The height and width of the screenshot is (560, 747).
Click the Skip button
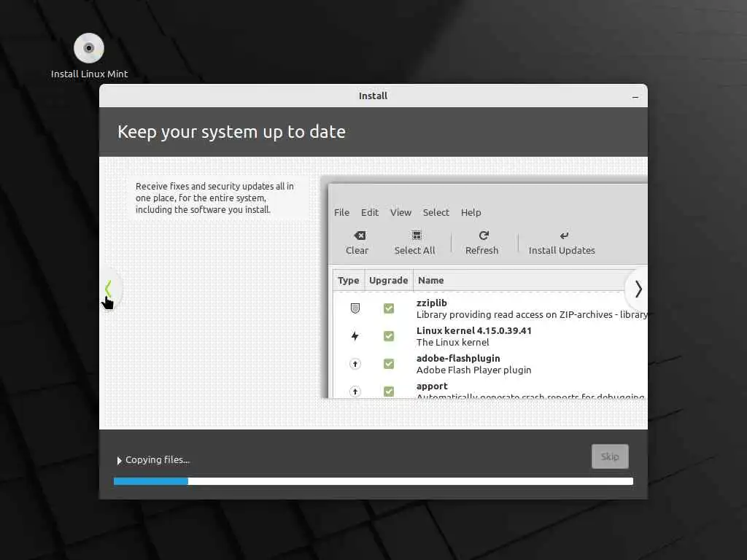coord(610,456)
